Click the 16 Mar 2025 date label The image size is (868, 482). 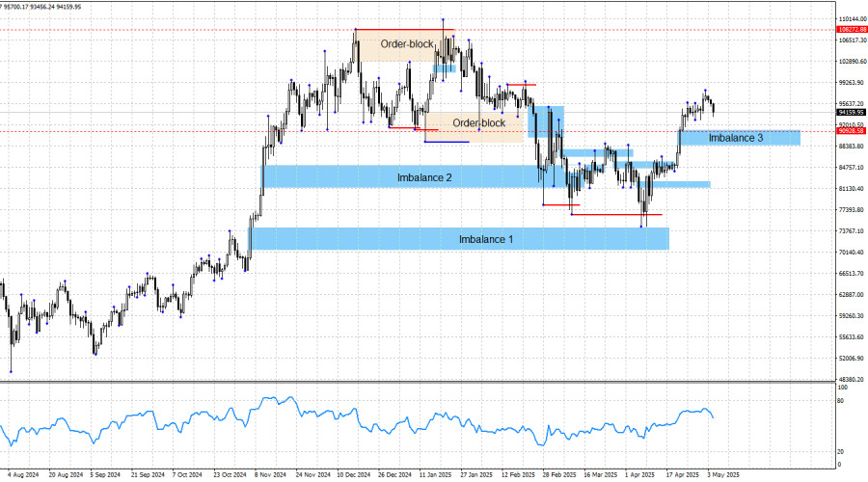coord(601,475)
